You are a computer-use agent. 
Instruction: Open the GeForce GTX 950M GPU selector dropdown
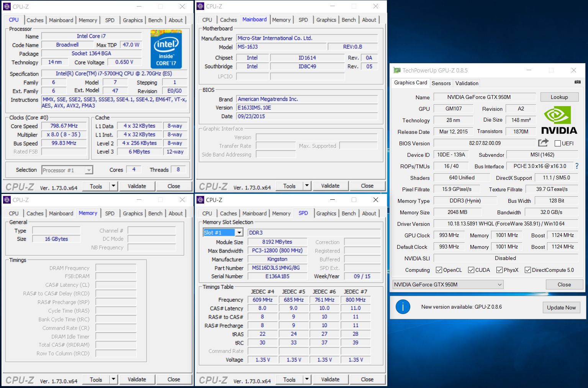click(x=448, y=284)
